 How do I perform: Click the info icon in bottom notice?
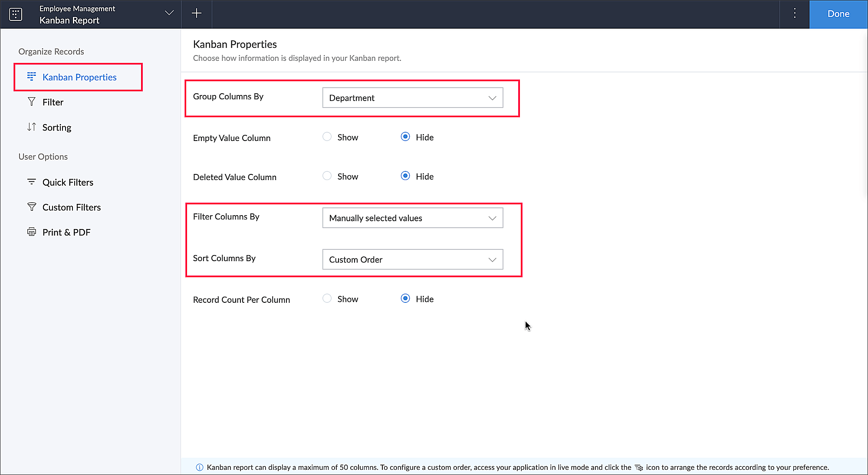(200, 467)
